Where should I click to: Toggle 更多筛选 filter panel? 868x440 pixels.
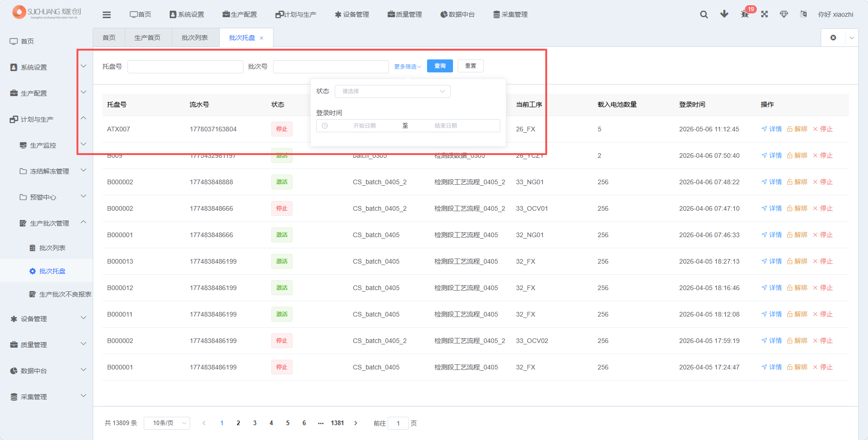click(408, 67)
